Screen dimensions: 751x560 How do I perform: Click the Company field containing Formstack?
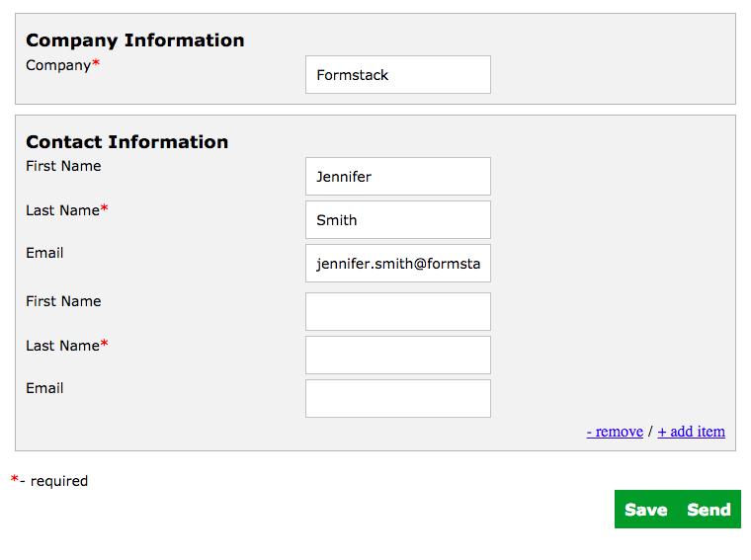coord(397,75)
